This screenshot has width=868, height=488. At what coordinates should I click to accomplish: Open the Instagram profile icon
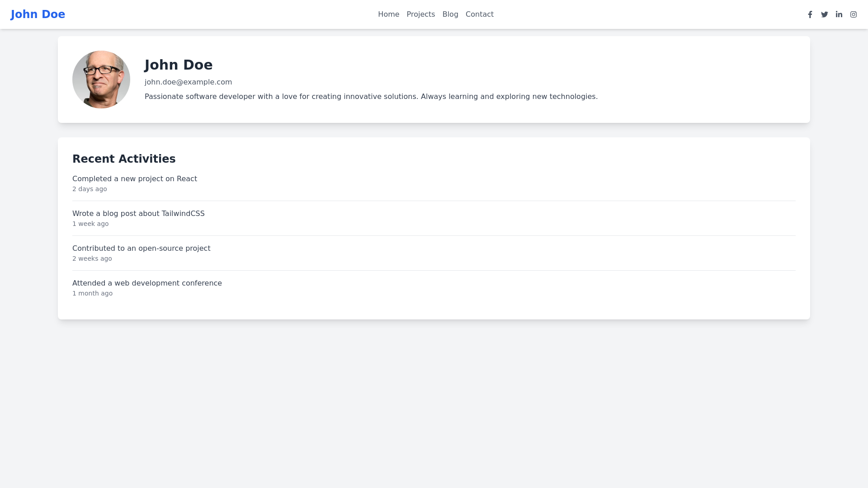[x=854, y=14]
